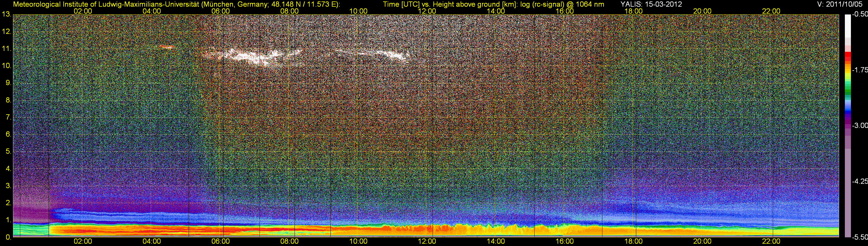Click the 3 km height axis label
Viewport: 868px width, 246px height.
click(x=8, y=186)
